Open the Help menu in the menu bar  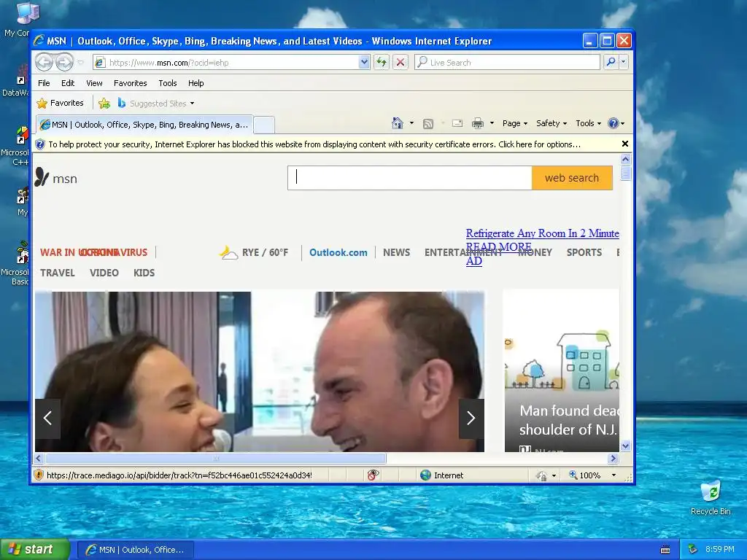[196, 83]
